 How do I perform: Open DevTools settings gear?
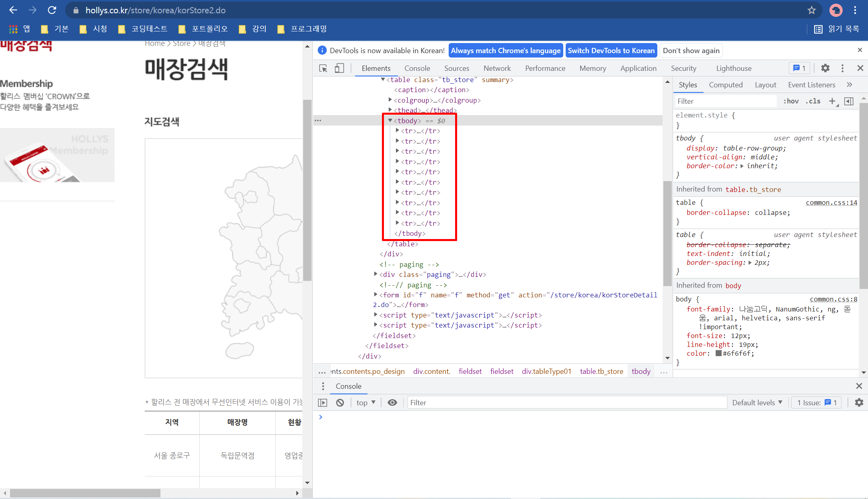coord(825,68)
